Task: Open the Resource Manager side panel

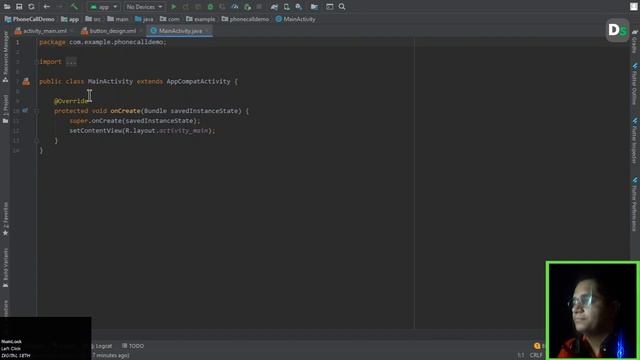Action: [x=5, y=56]
